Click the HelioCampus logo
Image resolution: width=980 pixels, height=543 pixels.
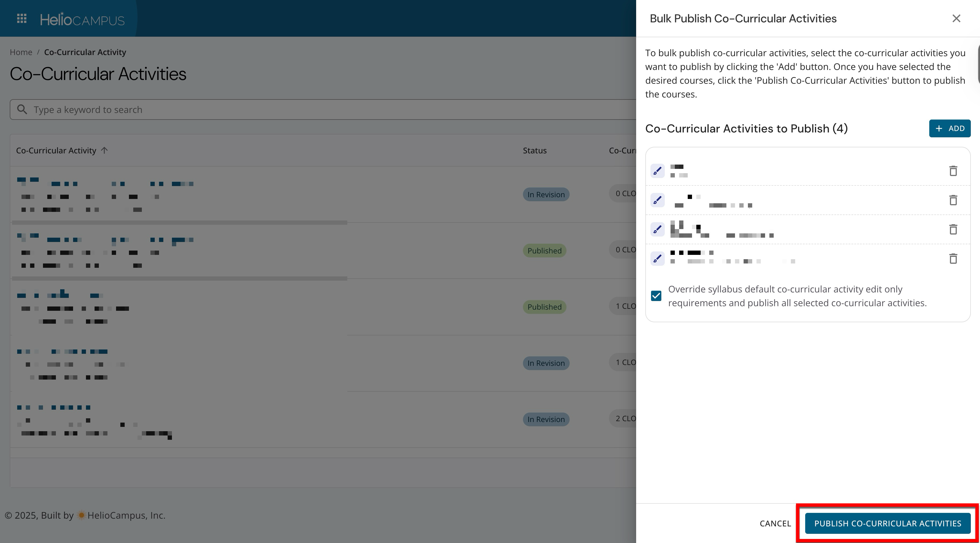pyautogui.click(x=82, y=19)
